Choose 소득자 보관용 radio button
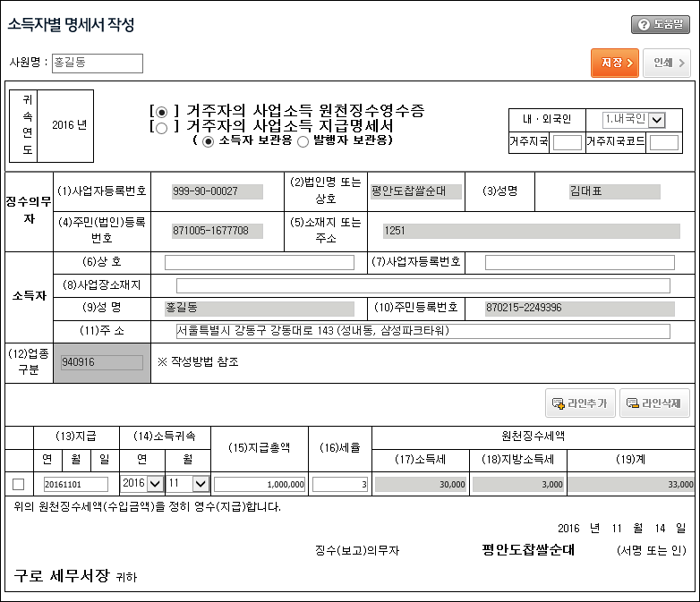The image size is (700, 602). click(x=208, y=142)
